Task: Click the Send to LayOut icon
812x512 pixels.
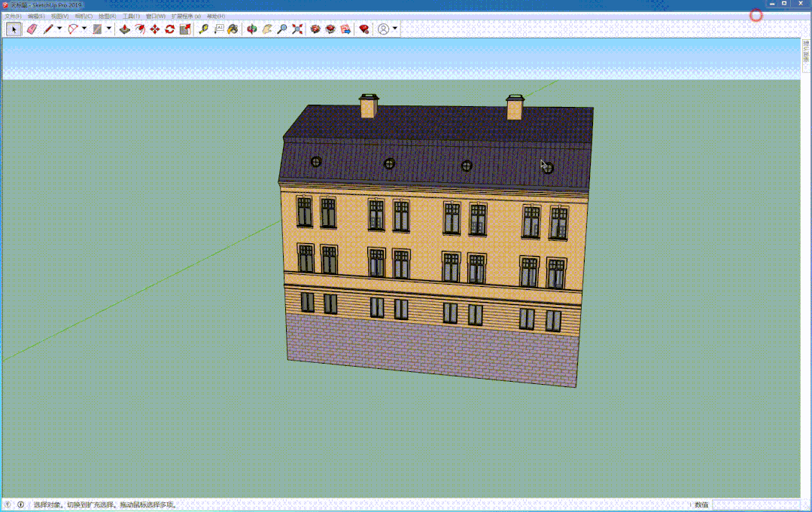Action: [345, 29]
